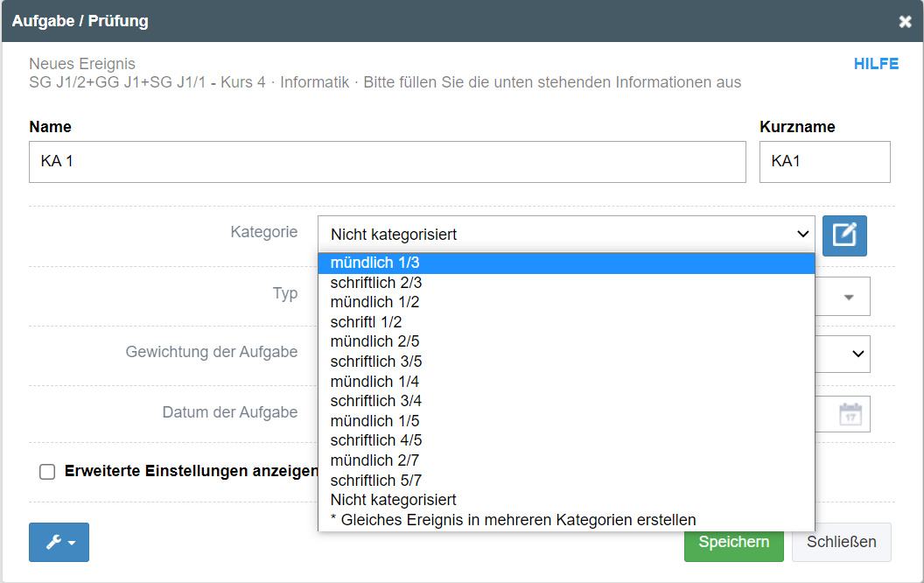Open the Gewichtung der Aufgabe dropdown

tap(857, 354)
